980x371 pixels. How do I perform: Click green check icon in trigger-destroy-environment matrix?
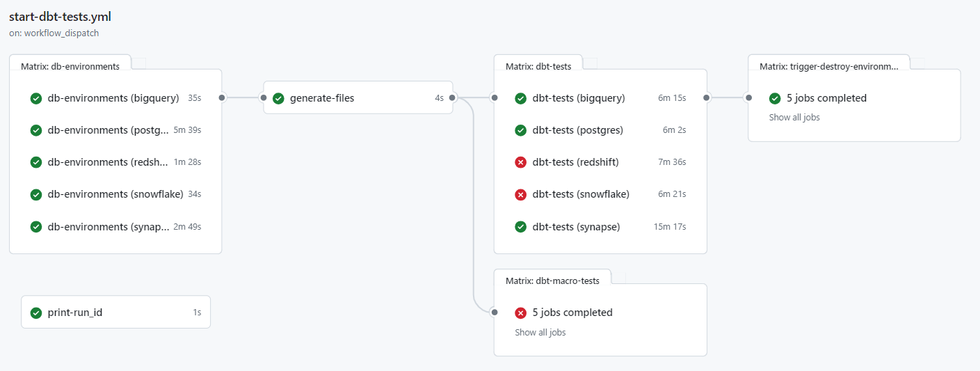click(775, 98)
